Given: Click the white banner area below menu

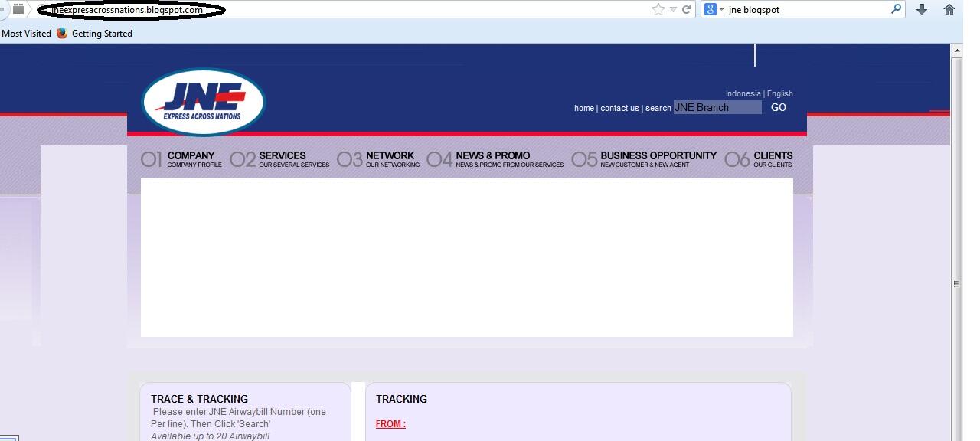Looking at the screenshot, I should pos(467,257).
